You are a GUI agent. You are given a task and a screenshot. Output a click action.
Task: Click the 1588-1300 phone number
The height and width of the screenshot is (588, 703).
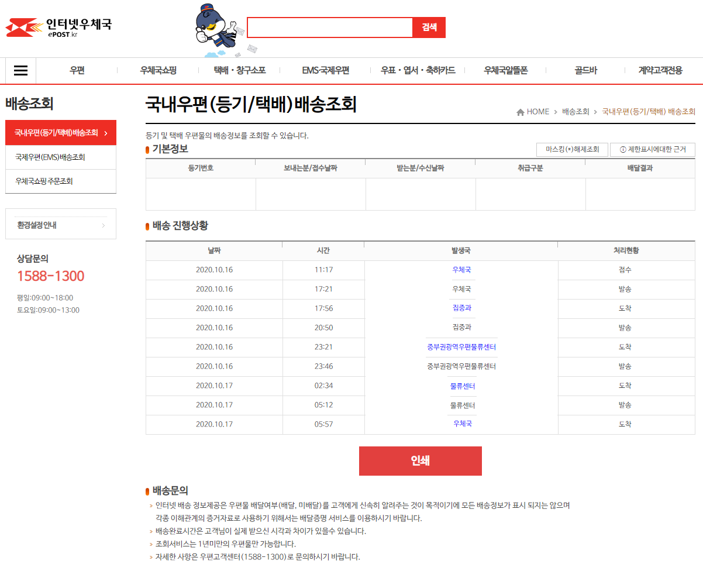51,276
